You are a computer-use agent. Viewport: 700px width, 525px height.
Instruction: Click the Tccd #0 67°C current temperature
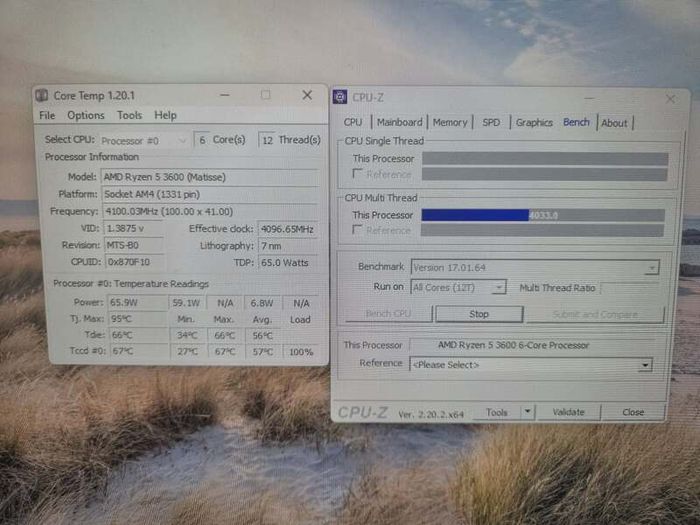138,351
